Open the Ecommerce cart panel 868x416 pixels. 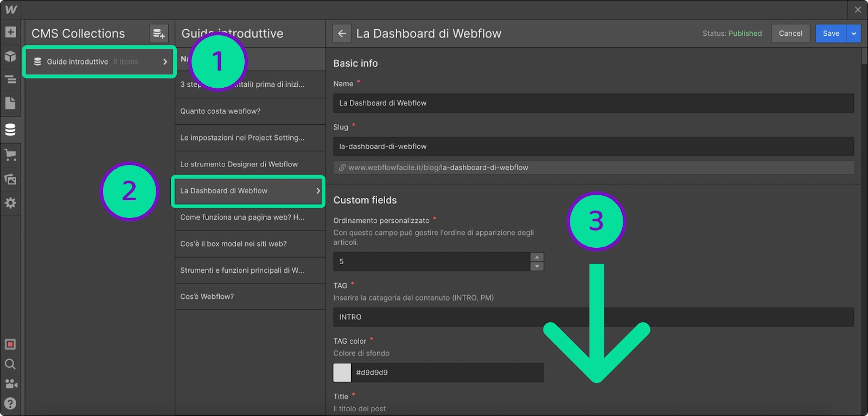[x=10, y=155]
